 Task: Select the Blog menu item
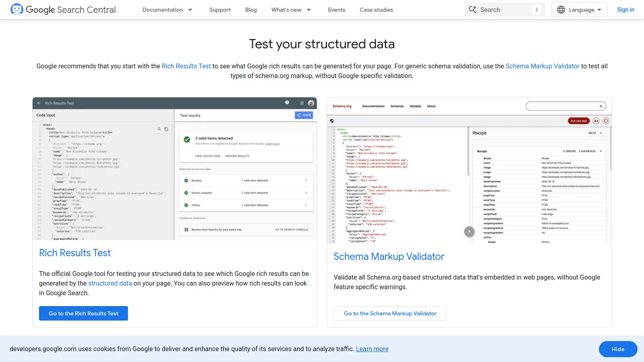[251, 10]
